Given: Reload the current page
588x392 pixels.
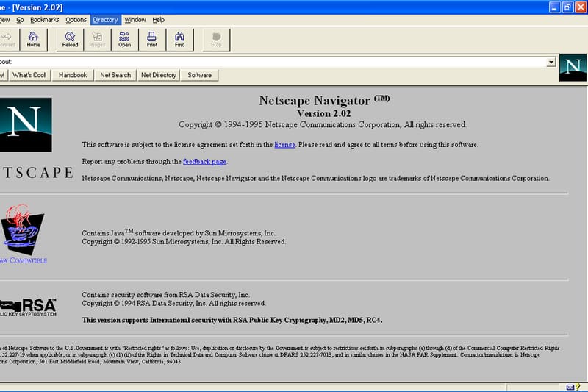Looking at the screenshot, I should [x=70, y=40].
